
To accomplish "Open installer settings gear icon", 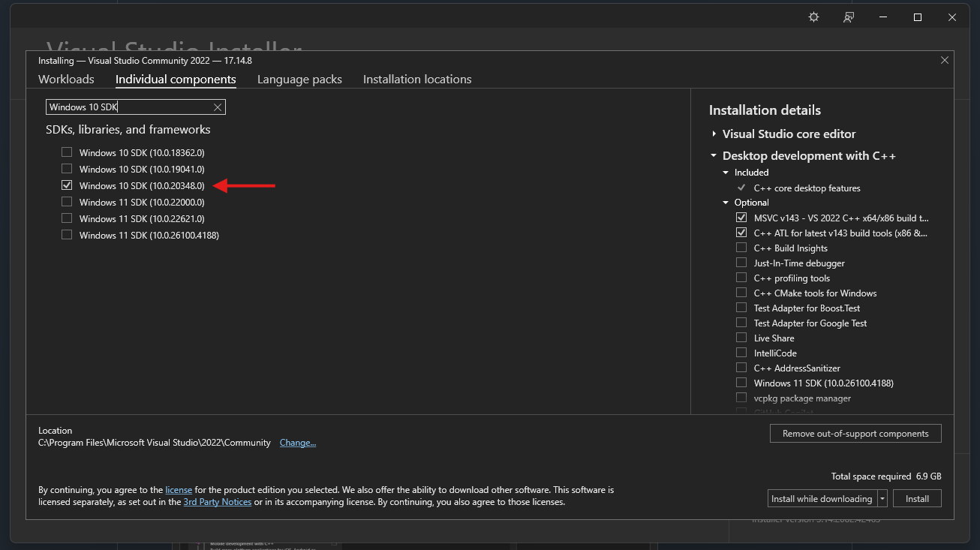I will [x=813, y=17].
